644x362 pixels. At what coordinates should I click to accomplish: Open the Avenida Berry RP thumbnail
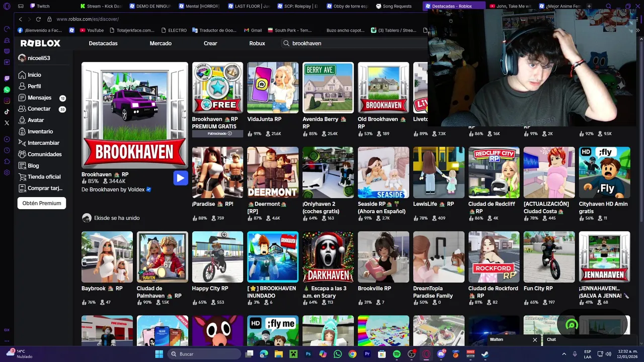pyautogui.click(x=328, y=87)
